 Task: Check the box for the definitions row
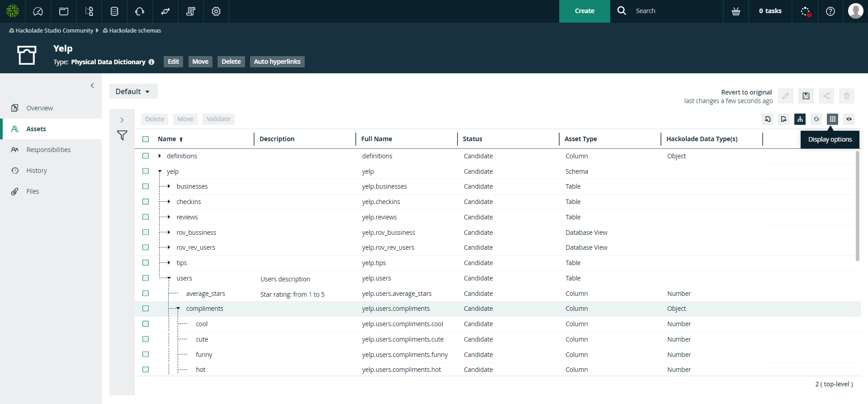146,156
